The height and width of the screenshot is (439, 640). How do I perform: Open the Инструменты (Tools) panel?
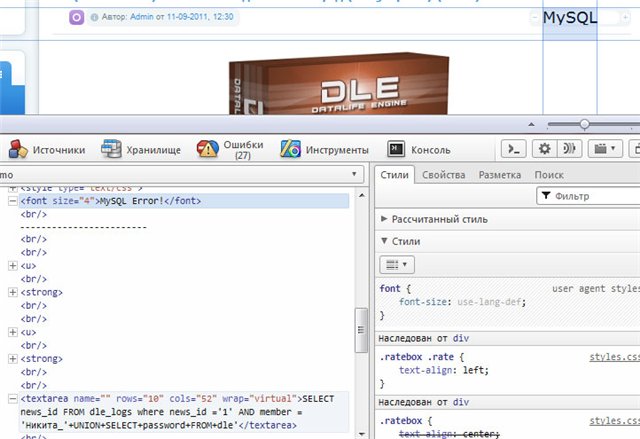324,150
